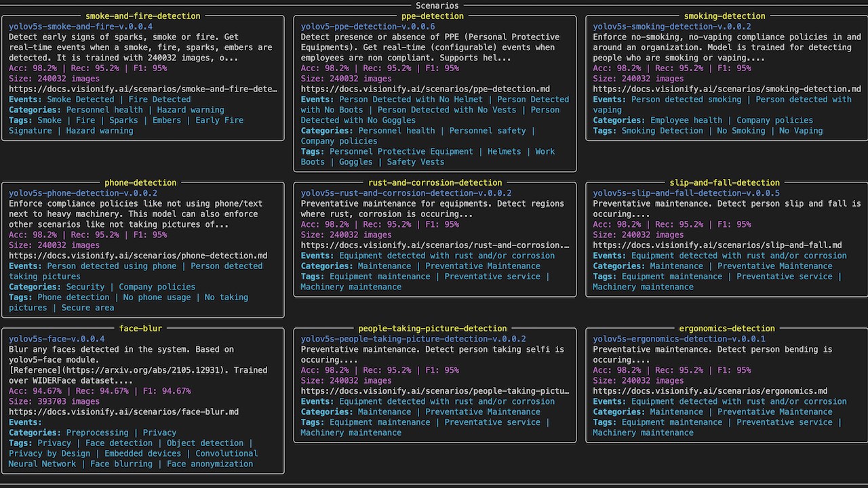The width and height of the screenshot is (868, 488).
Task: Open the slip-and-fall.md docs URL
Action: coord(717,245)
